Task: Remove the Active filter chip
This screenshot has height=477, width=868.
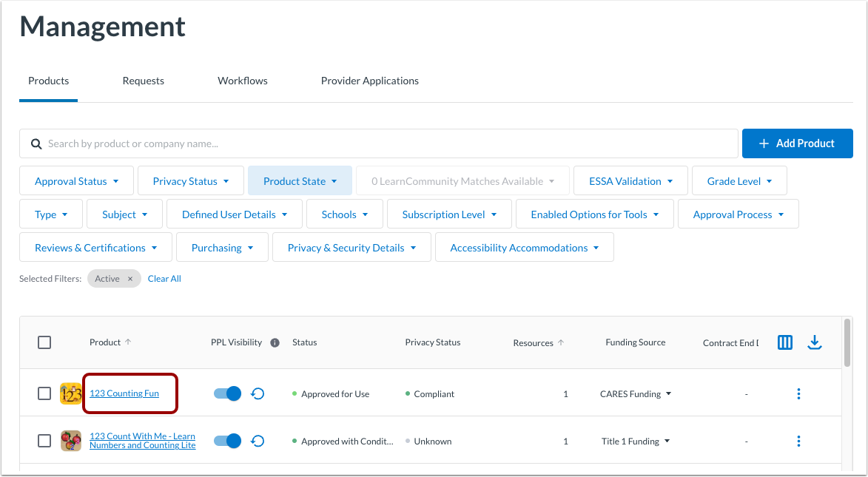Action: [129, 279]
